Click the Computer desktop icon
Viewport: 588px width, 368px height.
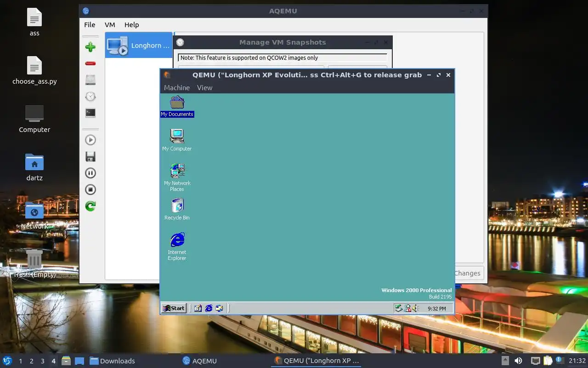coord(34,119)
